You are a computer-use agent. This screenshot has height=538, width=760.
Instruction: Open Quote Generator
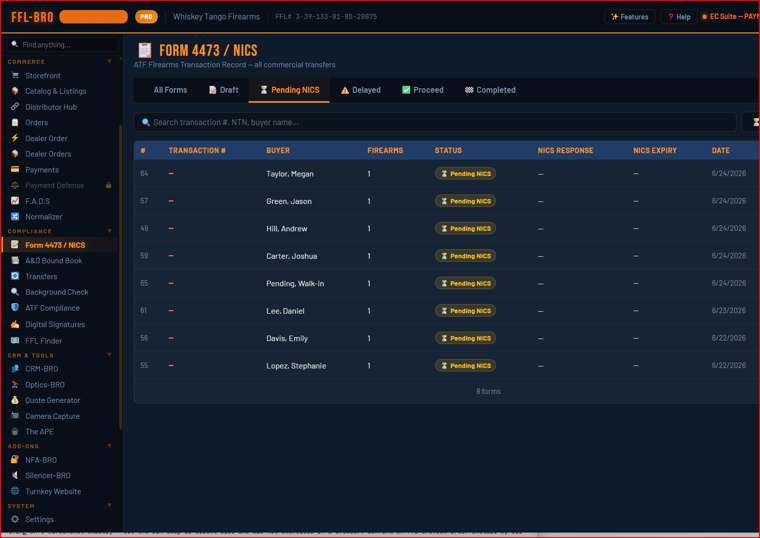[52, 400]
